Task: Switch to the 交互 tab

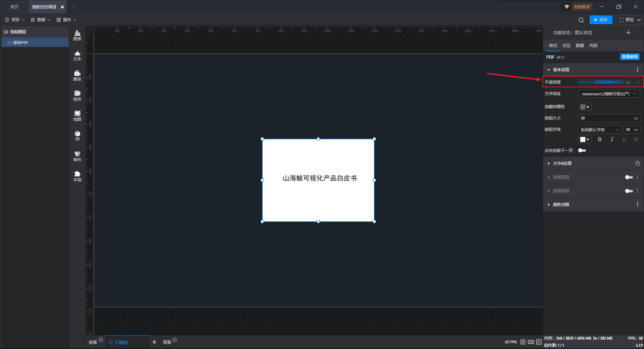Action: point(566,45)
